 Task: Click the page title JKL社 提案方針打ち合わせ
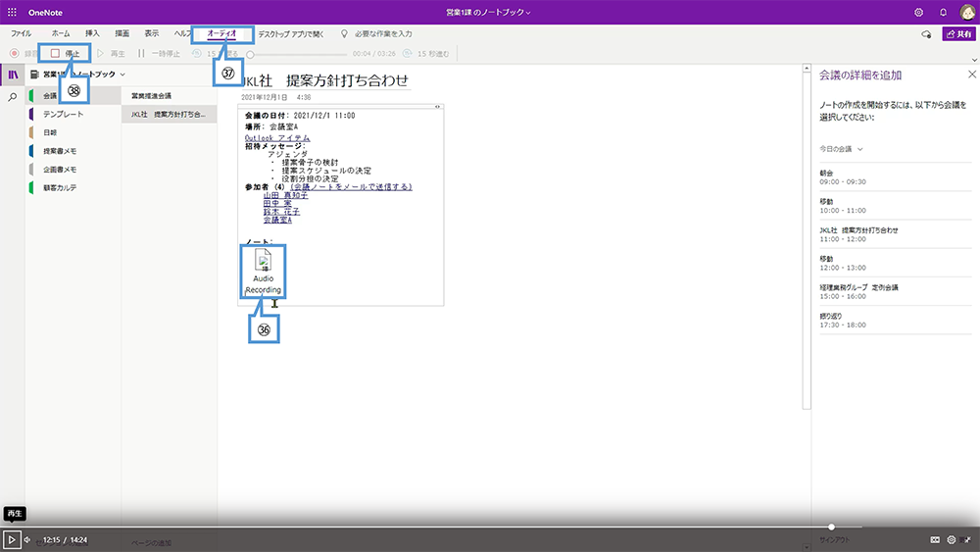pos(325,80)
